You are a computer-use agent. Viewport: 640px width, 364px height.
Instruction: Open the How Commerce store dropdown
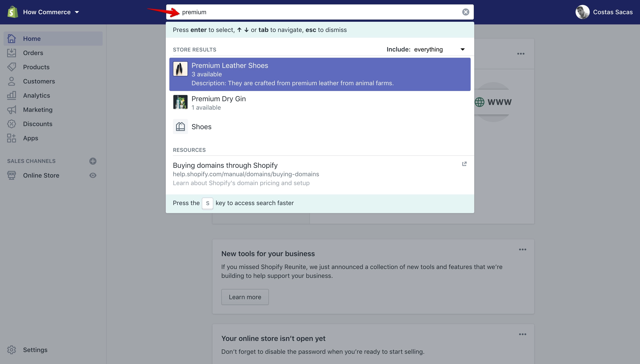click(x=51, y=12)
